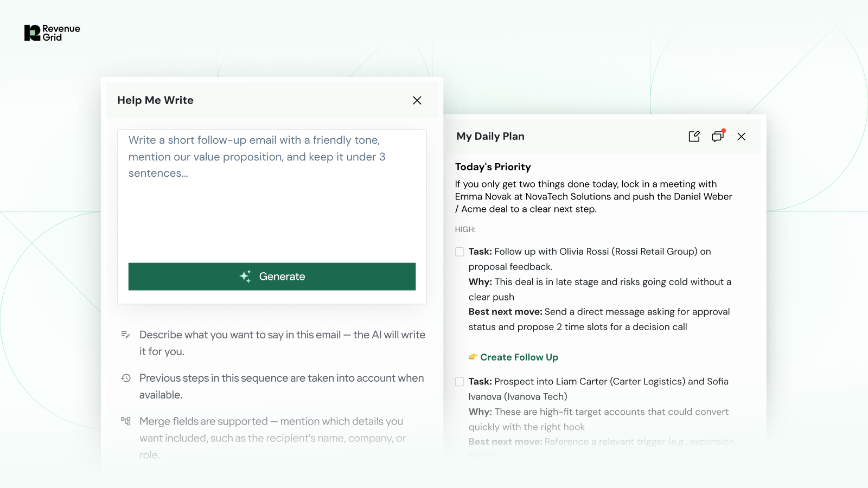Click the merge fields icon
868x488 pixels.
(x=126, y=421)
